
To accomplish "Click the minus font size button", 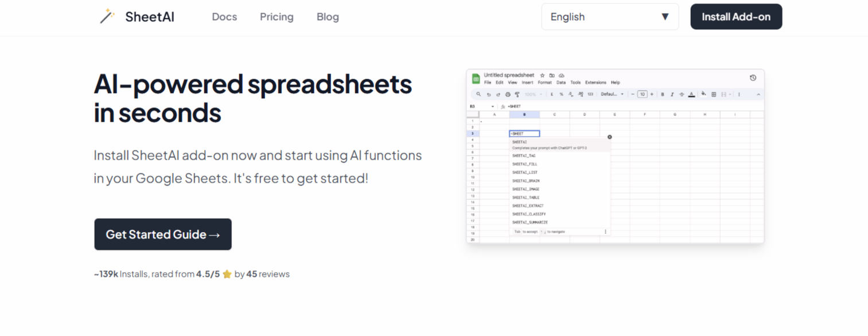I will (x=633, y=94).
